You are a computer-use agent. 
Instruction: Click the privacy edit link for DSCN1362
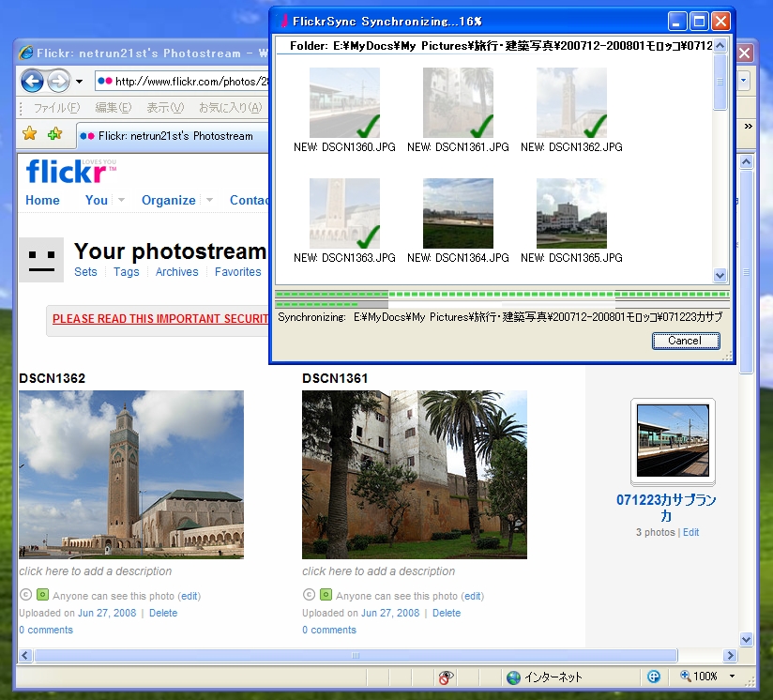click(189, 596)
